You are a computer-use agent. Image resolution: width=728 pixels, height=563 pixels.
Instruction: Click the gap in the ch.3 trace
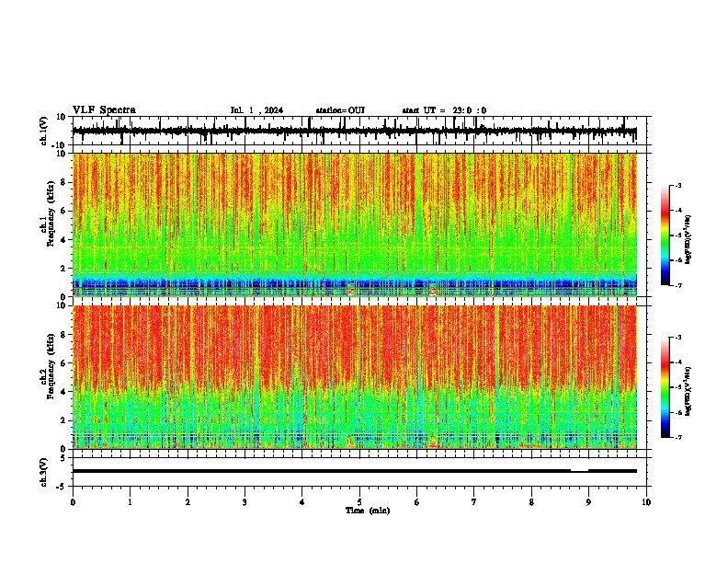579,471
